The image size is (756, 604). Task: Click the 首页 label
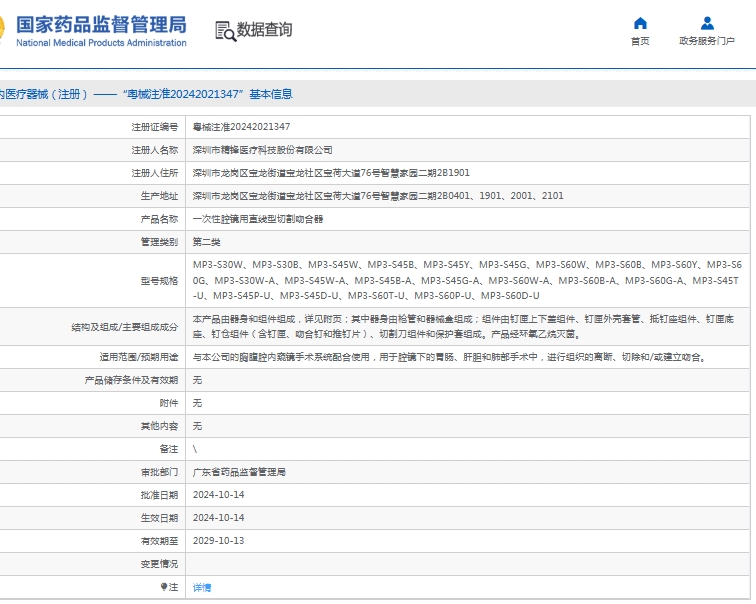(x=640, y=41)
